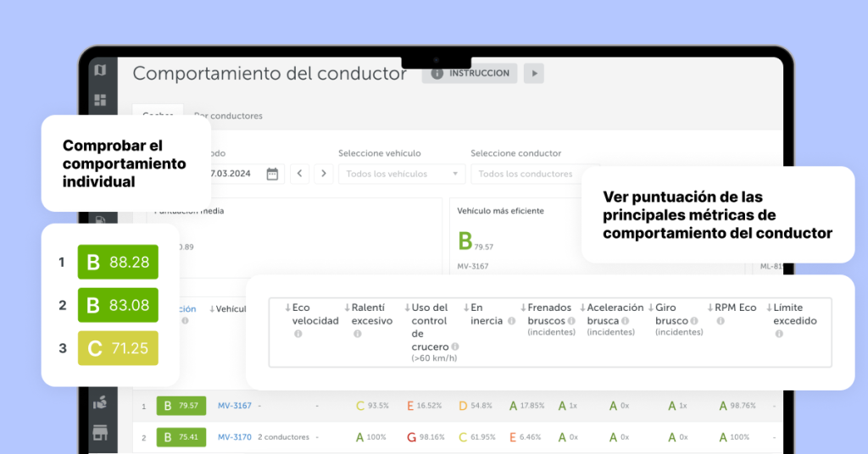The width and height of the screenshot is (868, 454).
Task: Click the info icon under Eco velocidad
Action: (x=298, y=334)
